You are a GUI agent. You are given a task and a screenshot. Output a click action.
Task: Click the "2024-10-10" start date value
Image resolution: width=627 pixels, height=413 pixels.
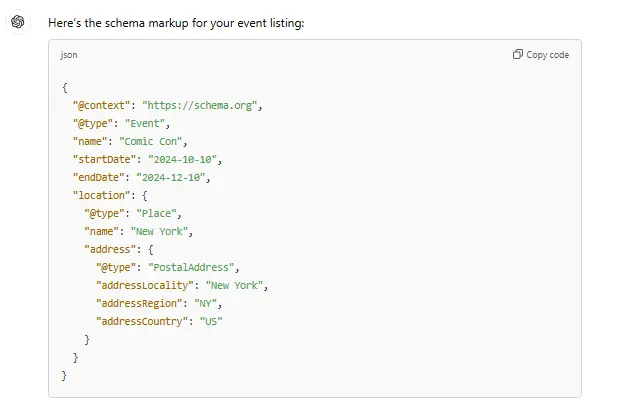(x=183, y=159)
